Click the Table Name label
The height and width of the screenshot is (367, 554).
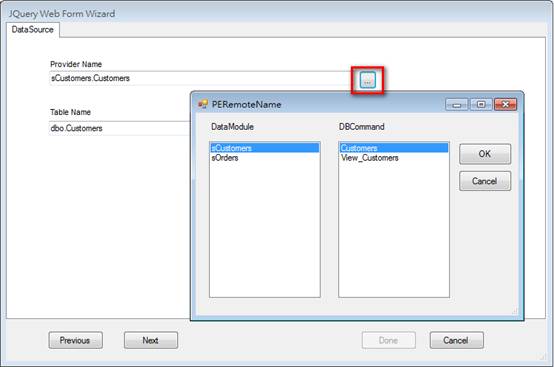[70, 112]
